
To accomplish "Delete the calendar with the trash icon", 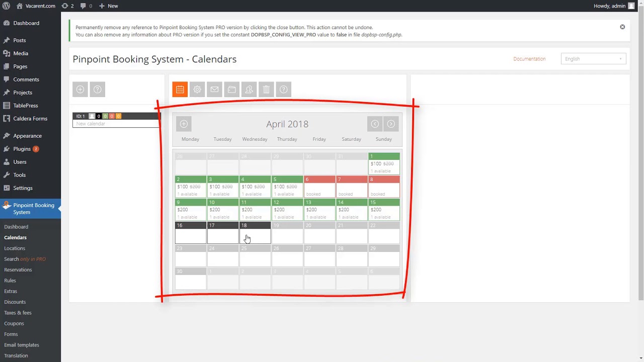I will pos(266,89).
